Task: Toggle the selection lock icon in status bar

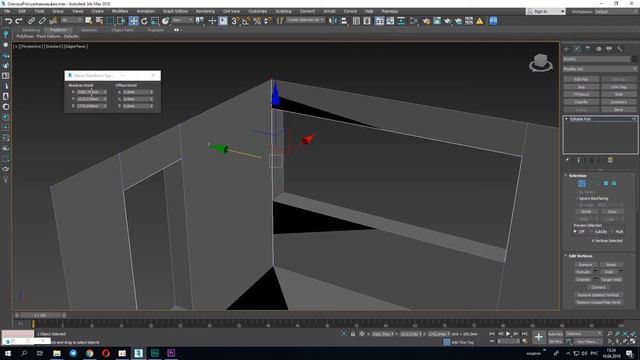Action: pos(353,334)
